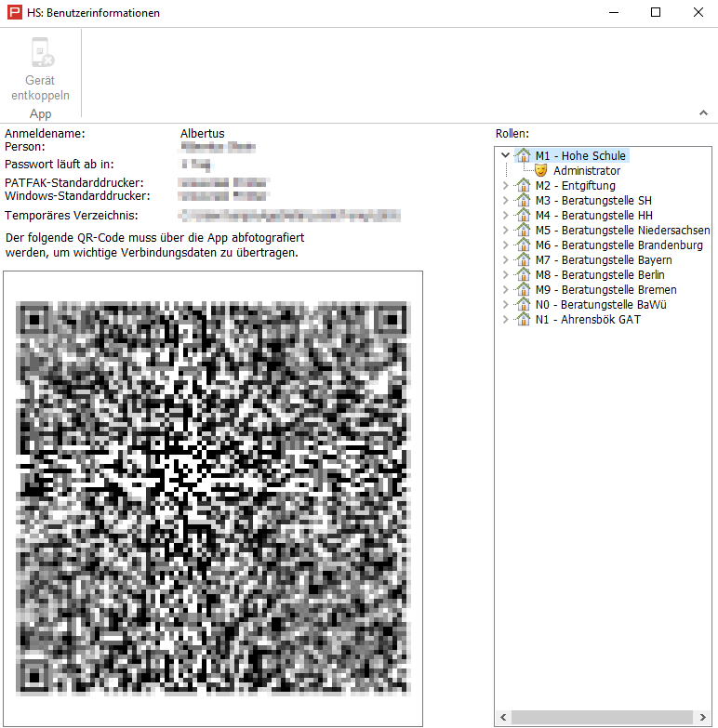This screenshot has width=718, height=728.
Task: Click the application logo in the title bar
Action: pos(14,13)
